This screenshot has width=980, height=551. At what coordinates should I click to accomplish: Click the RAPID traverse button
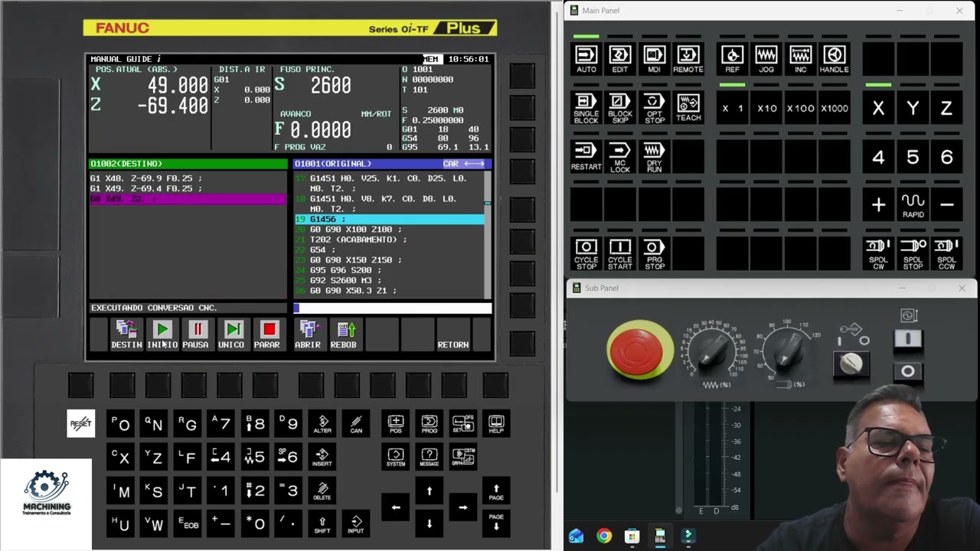click(x=913, y=205)
